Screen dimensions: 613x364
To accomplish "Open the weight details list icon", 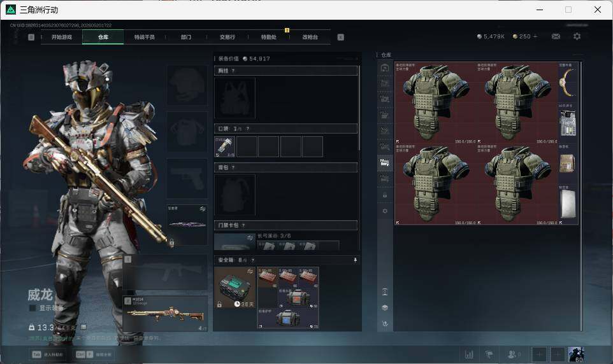I will 83,326.
